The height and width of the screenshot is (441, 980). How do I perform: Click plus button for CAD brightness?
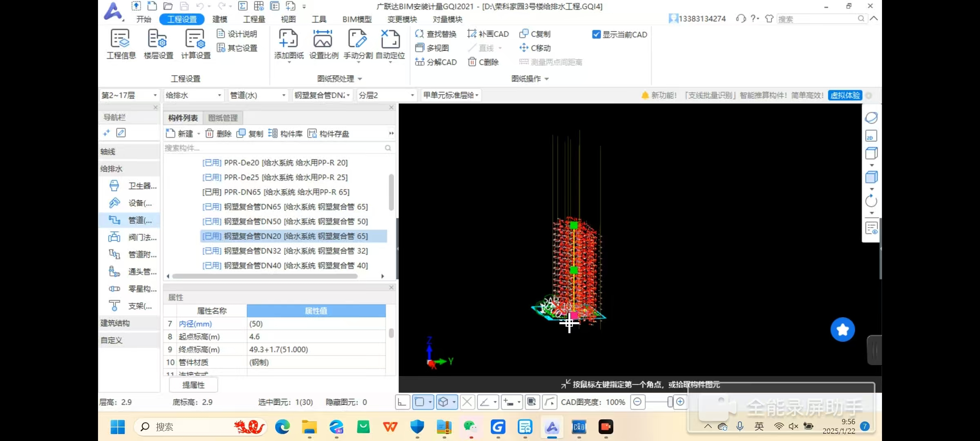click(680, 402)
